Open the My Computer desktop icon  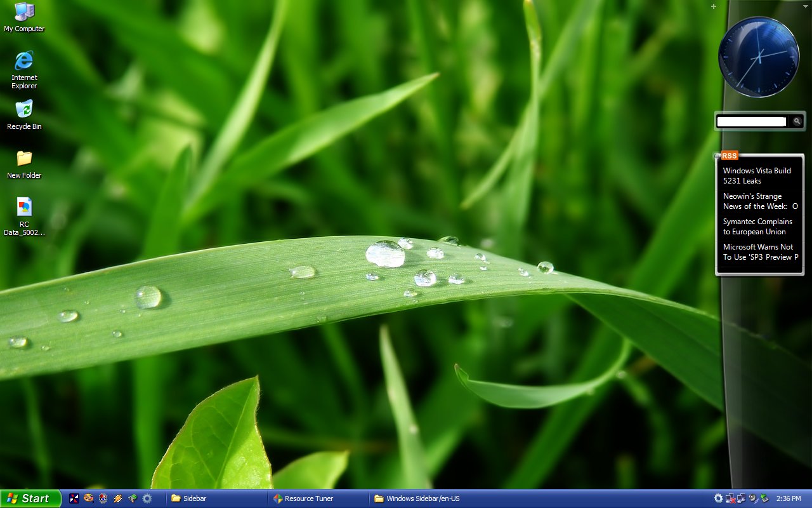[x=24, y=17]
